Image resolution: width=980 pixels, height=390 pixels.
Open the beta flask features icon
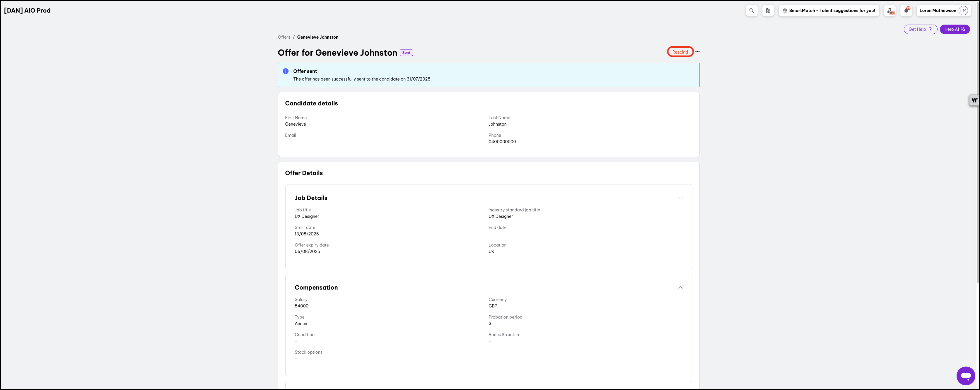click(x=890, y=11)
